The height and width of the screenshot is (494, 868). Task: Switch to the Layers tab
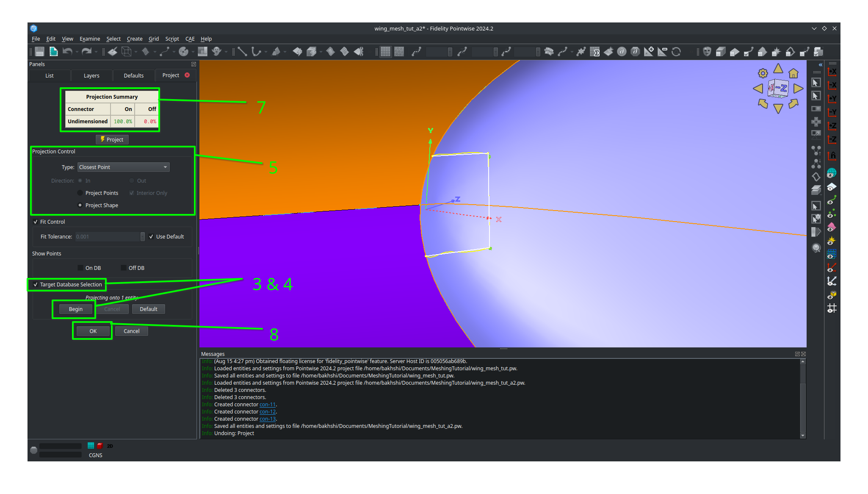[91, 75]
